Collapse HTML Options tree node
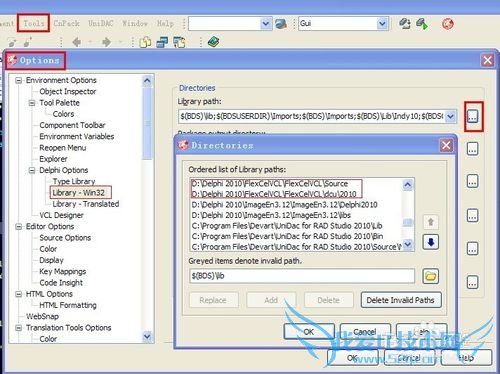The width and height of the screenshot is (500, 374). 19,294
